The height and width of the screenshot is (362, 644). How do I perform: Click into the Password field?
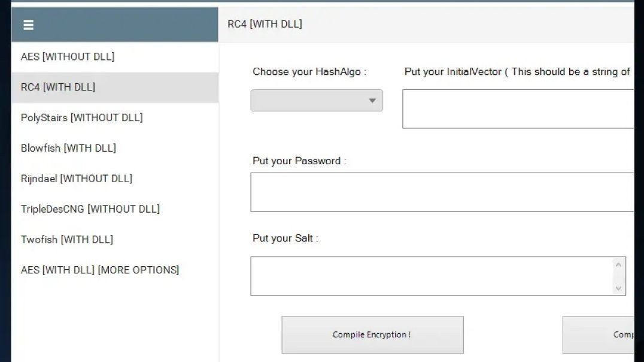(442, 192)
